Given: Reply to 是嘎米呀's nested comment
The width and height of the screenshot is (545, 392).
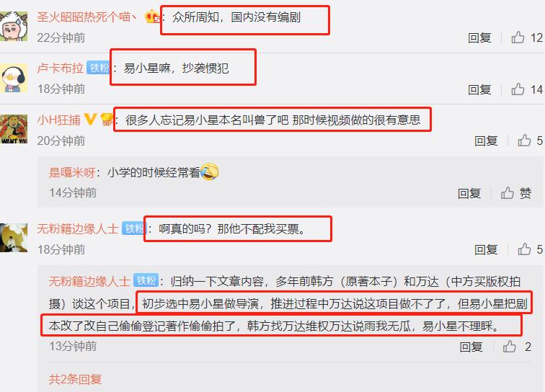Looking at the screenshot, I should (x=469, y=193).
